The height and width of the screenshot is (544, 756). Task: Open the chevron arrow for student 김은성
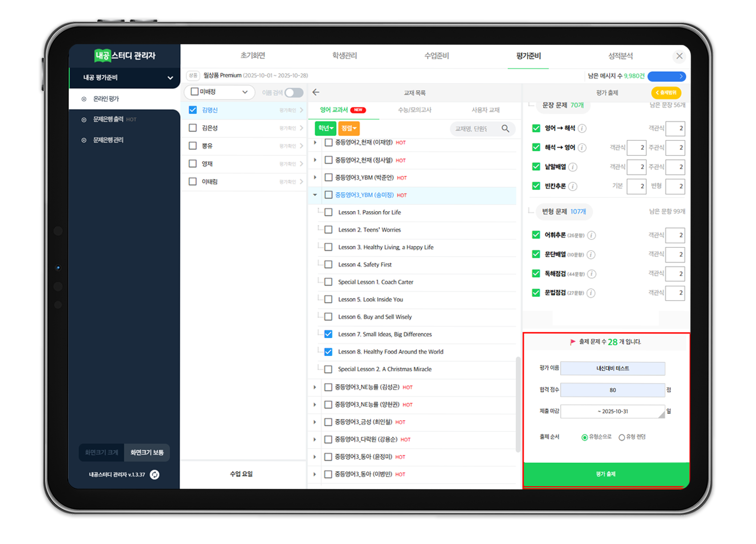tap(301, 128)
